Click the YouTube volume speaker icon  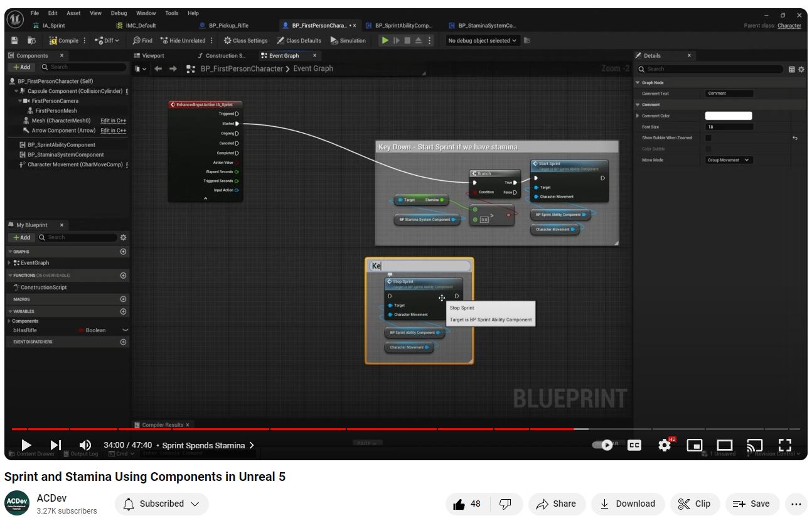[85, 445]
